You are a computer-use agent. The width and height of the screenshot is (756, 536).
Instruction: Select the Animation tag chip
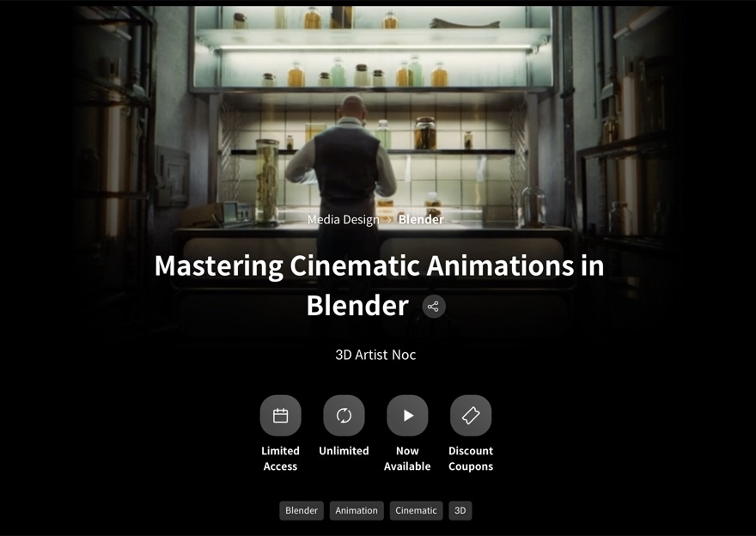coord(357,510)
